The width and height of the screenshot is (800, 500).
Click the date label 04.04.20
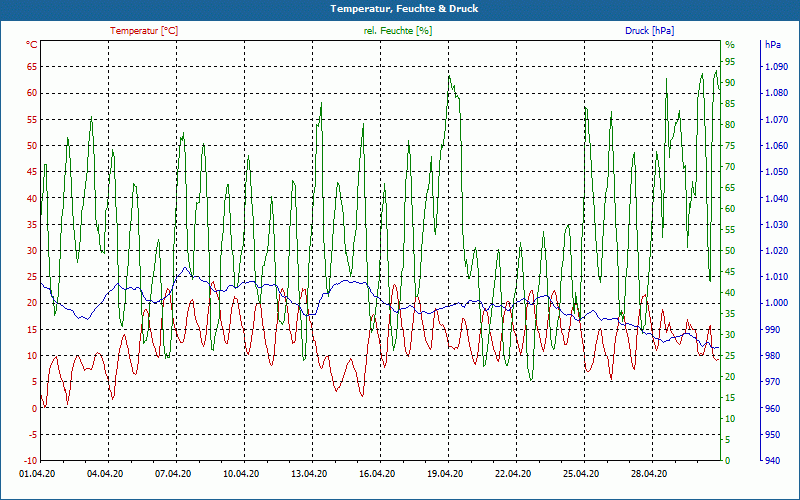tap(105, 474)
